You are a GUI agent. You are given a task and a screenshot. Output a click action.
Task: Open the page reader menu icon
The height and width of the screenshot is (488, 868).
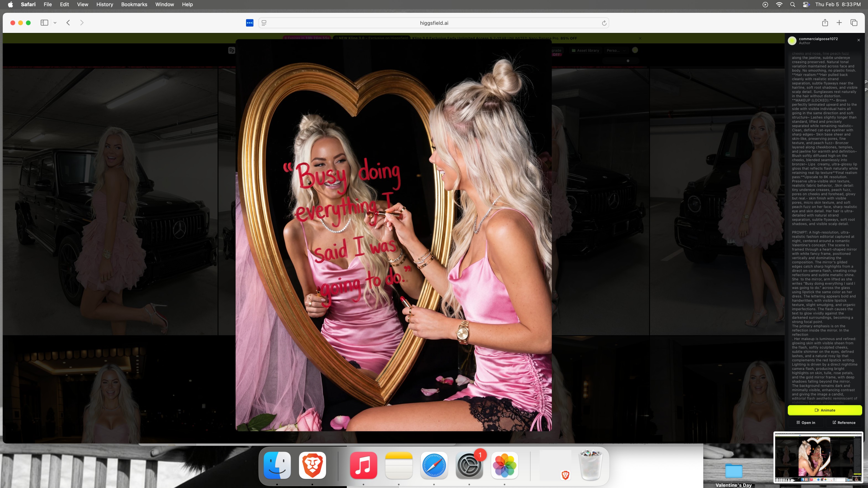point(264,23)
